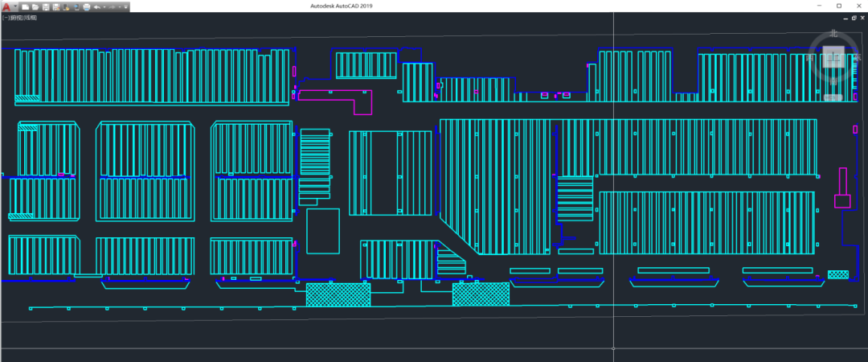868x362 pixels.
Task: Click the ViewCube east label 东
Action: [858, 57]
